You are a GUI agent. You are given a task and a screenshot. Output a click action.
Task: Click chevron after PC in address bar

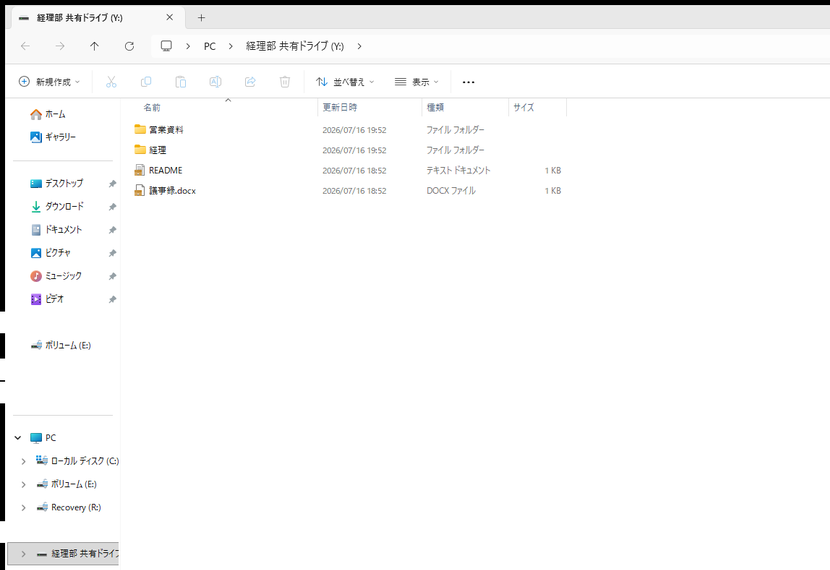click(x=231, y=46)
